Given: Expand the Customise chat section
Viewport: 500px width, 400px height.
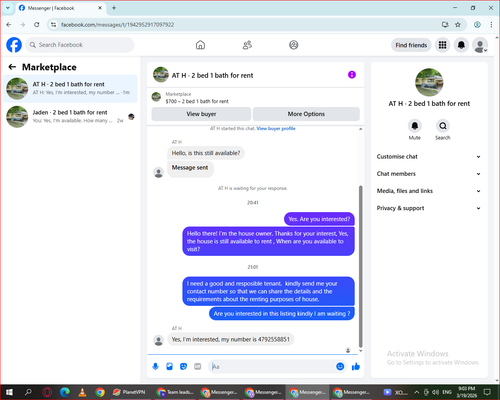Looking at the screenshot, I should pos(429,157).
